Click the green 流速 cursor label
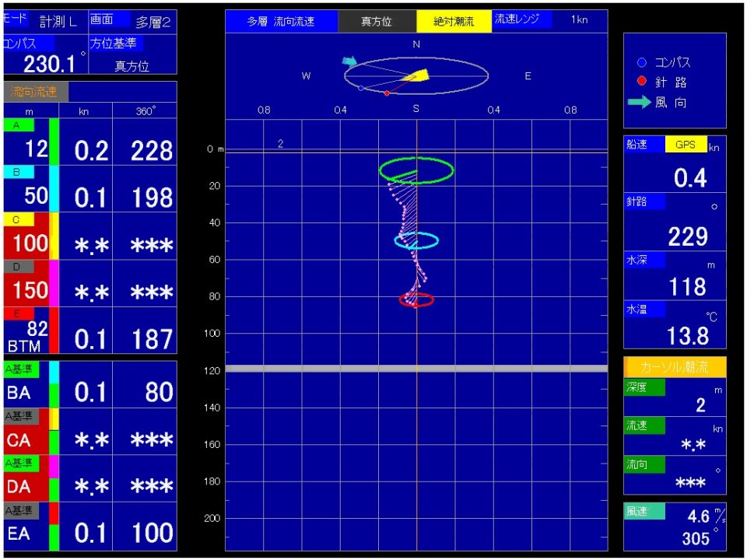The height and width of the screenshot is (560, 747). coord(644,425)
